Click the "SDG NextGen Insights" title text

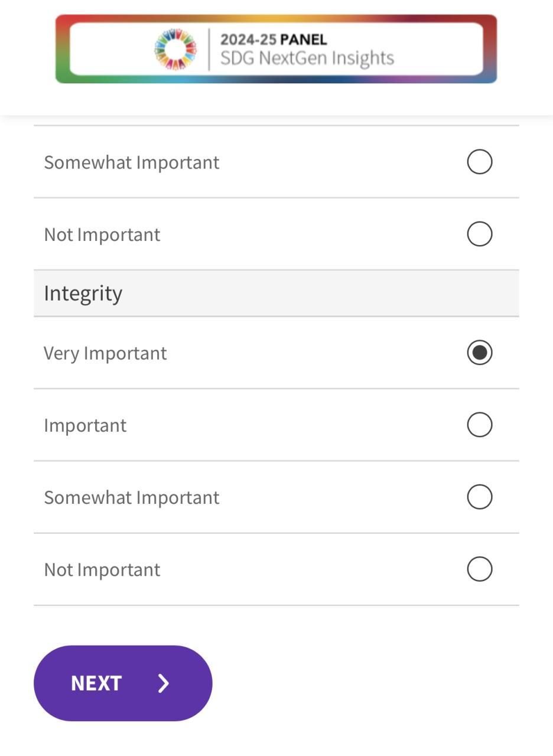pos(307,58)
